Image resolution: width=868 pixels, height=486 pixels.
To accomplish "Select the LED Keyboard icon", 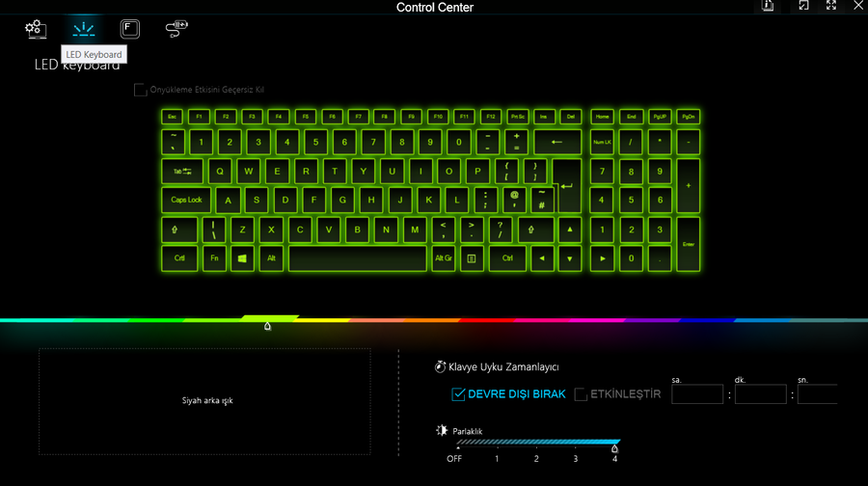I will 84,29.
